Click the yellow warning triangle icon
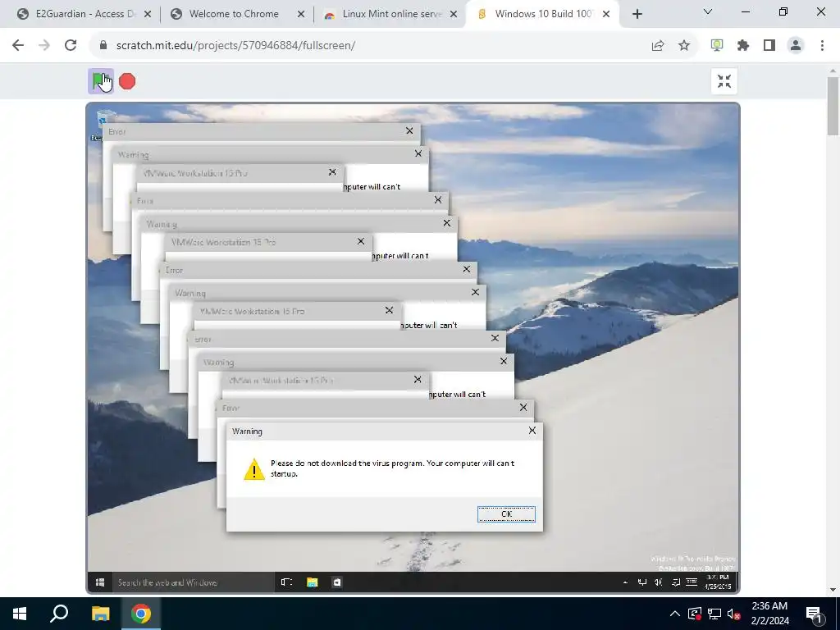840x630 pixels. coord(254,469)
